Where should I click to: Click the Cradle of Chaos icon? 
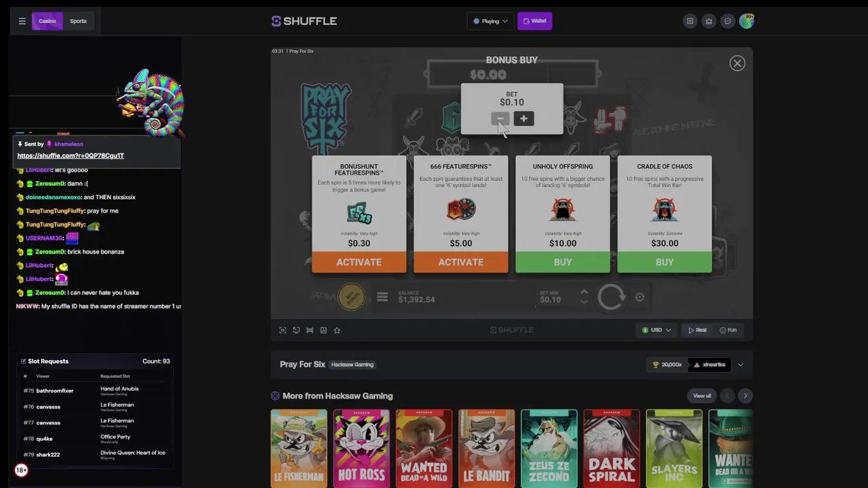pyautogui.click(x=665, y=209)
